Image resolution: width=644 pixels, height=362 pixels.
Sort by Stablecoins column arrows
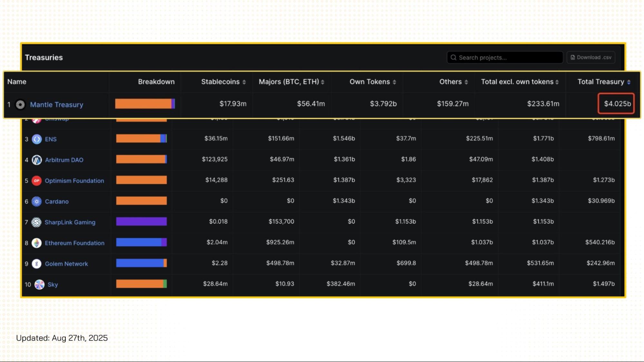[x=244, y=82]
